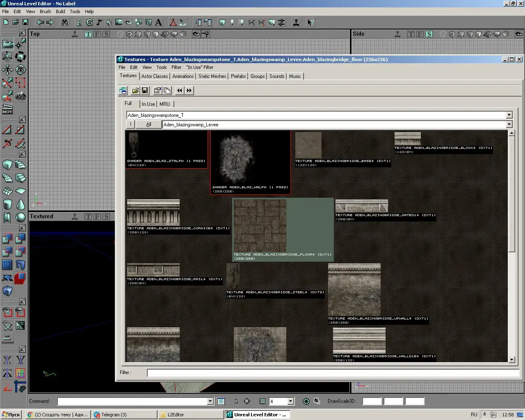Toggle Show Selected Actors Only eye
Image resolution: width=525 pixels, height=420 pixels.
(7, 313)
